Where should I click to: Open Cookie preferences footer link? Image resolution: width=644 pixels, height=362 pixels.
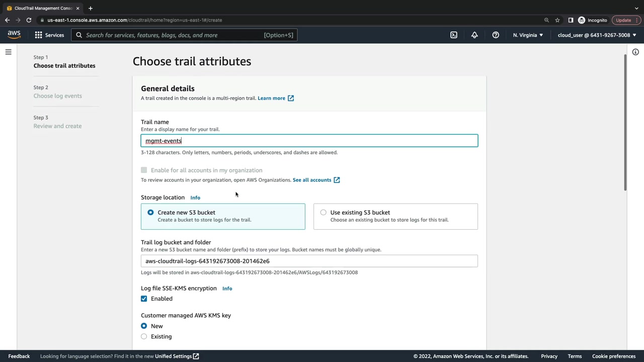click(614, 356)
